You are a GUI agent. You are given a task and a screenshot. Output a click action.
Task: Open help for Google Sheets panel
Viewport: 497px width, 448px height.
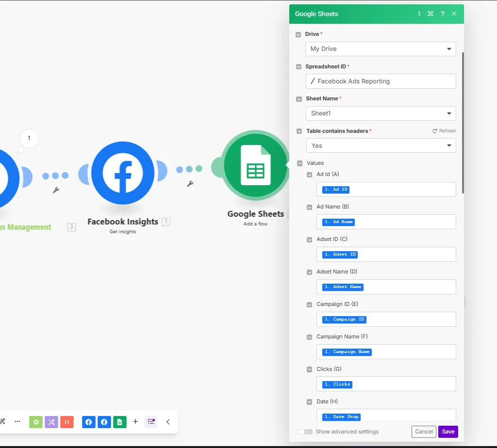[x=442, y=14]
